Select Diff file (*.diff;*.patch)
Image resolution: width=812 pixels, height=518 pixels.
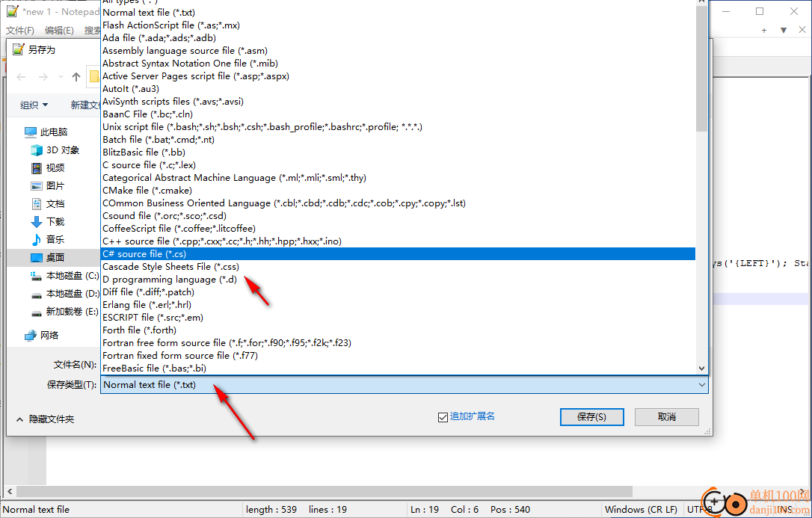click(398, 292)
